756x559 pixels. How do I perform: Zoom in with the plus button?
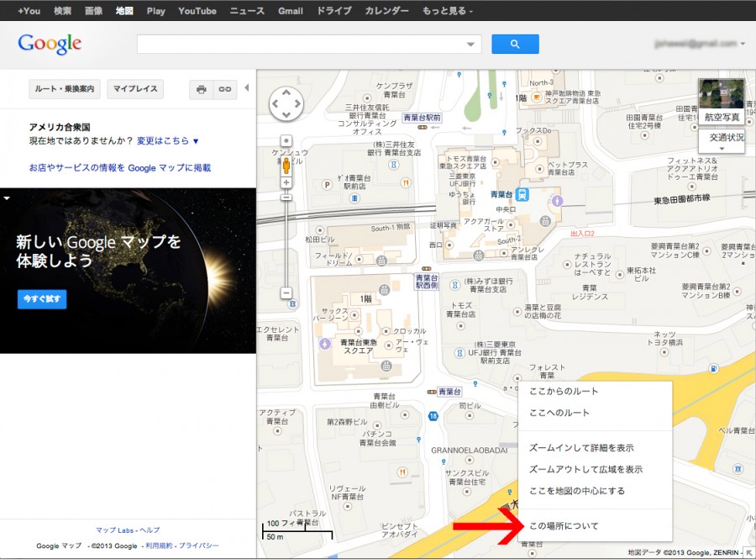pos(286,182)
